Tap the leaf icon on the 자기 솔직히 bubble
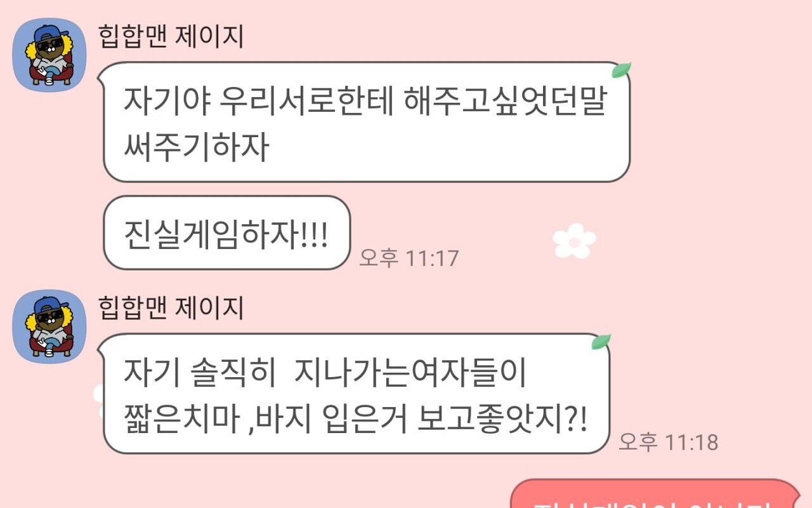This screenshot has width=812, height=508. [x=601, y=342]
